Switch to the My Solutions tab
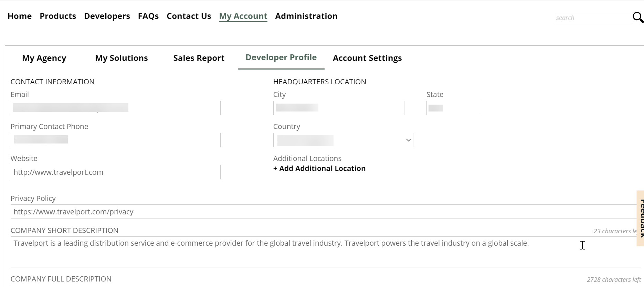This screenshot has height=287, width=644. pyautogui.click(x=122, y=58)
